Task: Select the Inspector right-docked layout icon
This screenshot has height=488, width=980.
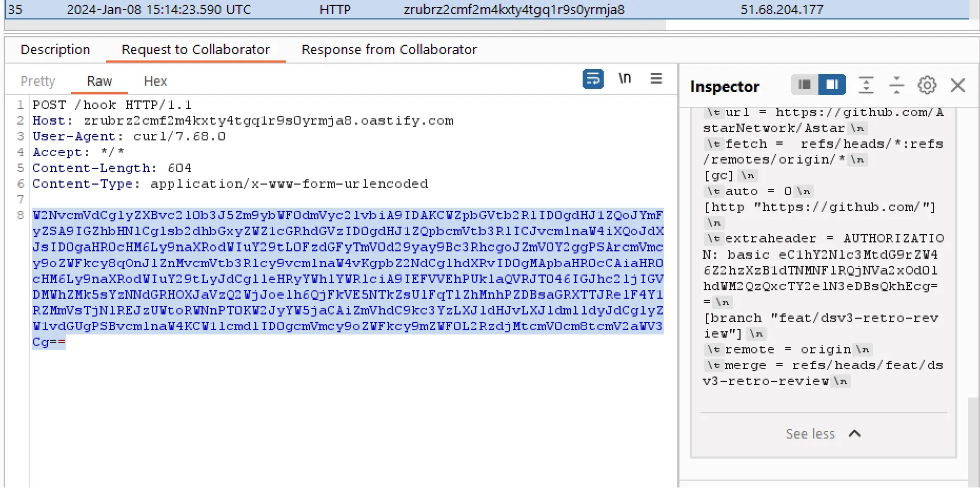Action: tap(832, 85)
